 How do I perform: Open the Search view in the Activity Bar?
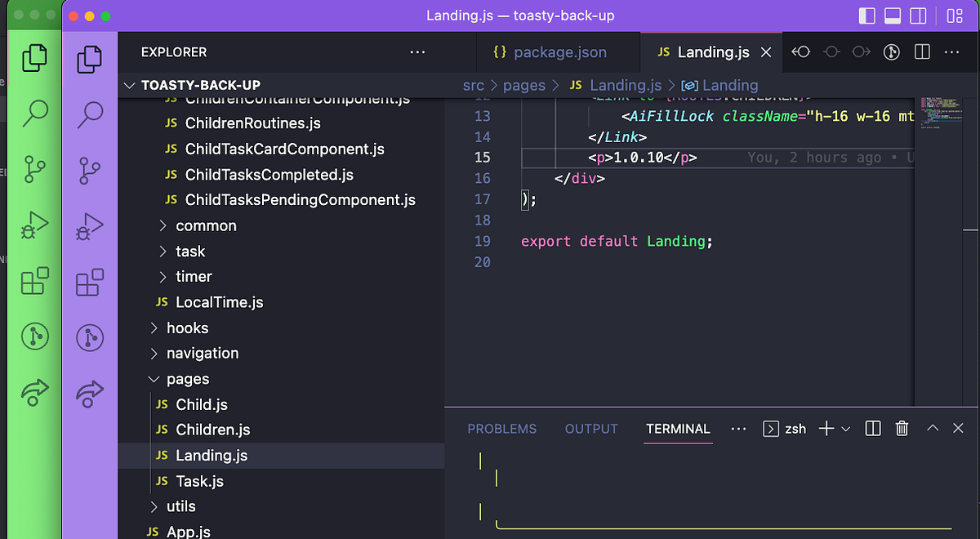click(90, 114)
